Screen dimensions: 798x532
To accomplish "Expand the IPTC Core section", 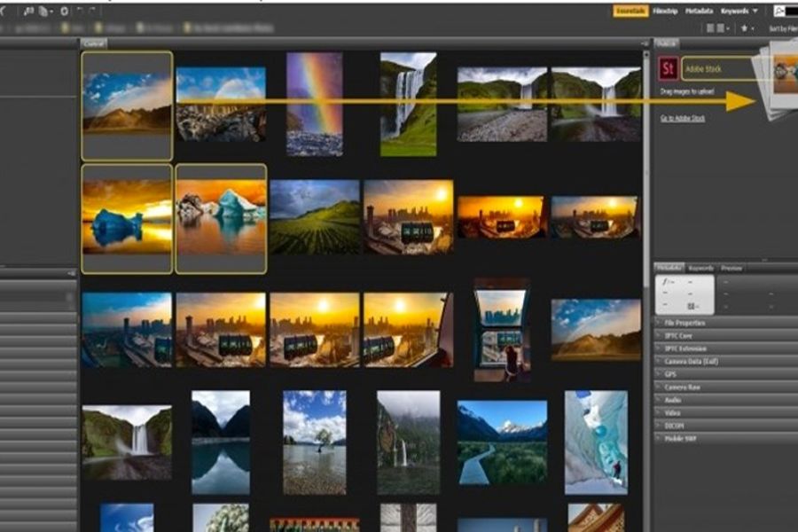I will point(685,336).
